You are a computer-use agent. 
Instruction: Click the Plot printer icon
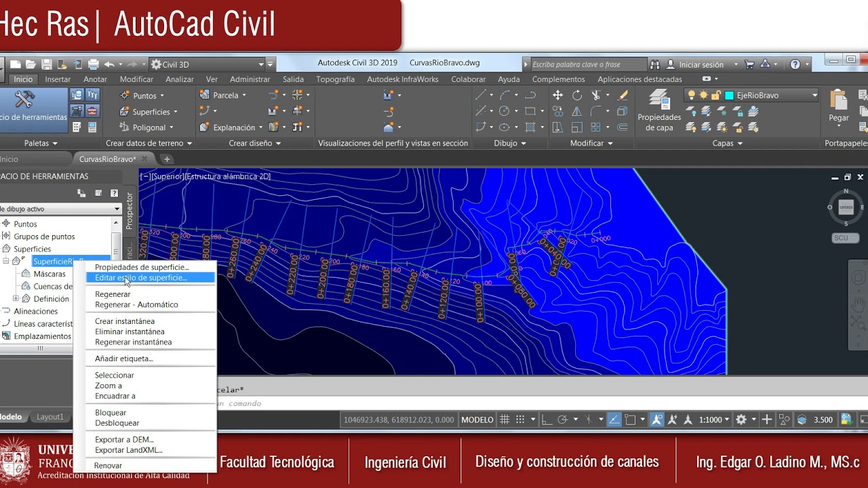(93, 64)
